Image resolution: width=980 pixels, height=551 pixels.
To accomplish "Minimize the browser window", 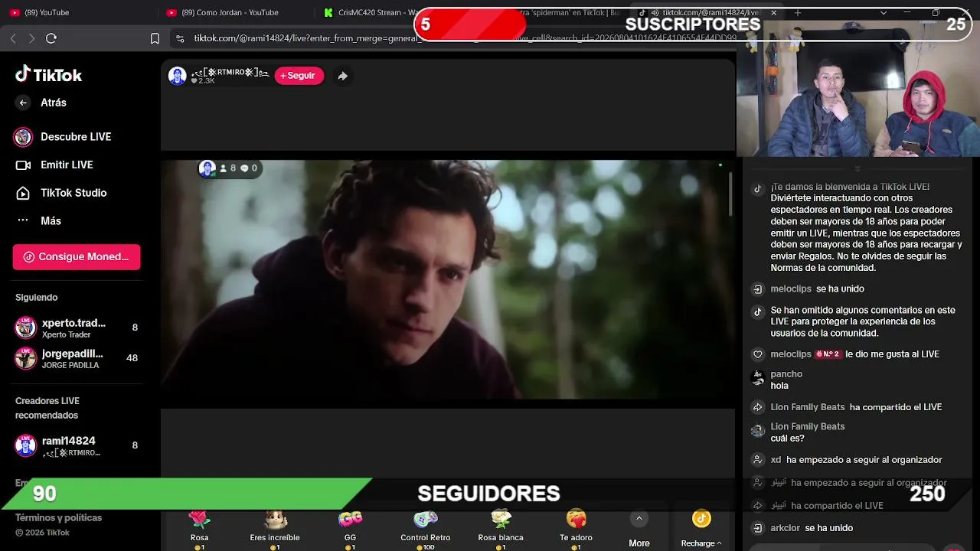I will pyautogui.click(x=907, y=12).
